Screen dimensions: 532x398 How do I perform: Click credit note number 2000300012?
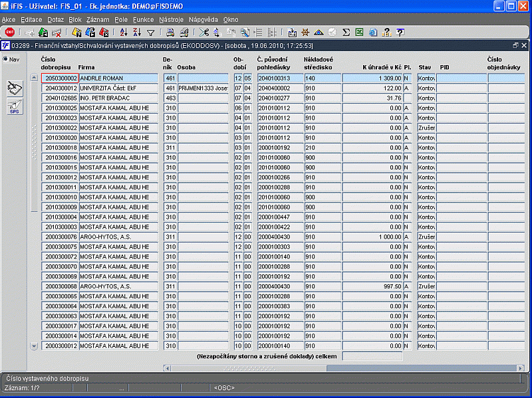point(60,346)
